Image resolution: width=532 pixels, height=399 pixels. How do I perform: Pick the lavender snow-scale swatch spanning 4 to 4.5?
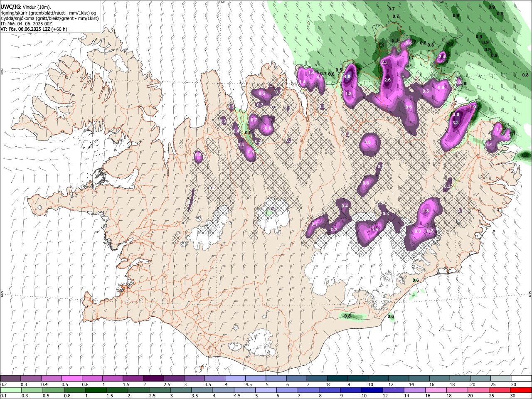[235, 379]
